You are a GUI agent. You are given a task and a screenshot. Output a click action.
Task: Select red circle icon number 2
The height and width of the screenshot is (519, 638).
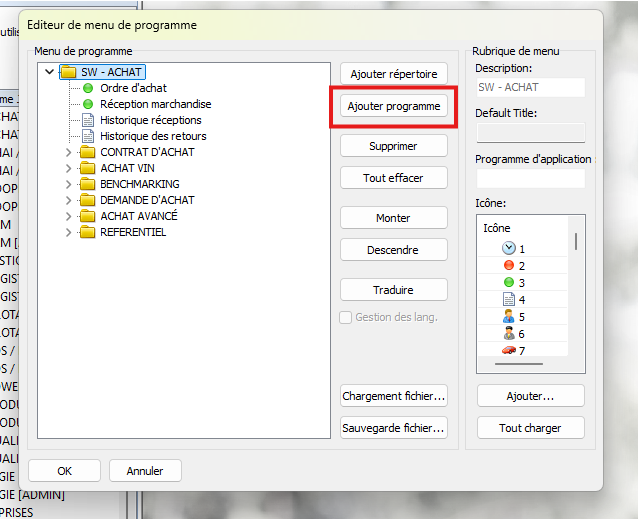pos(508,265)
